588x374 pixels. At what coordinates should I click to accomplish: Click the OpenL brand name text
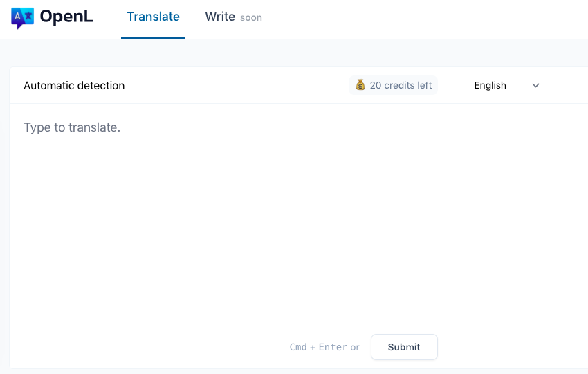coord(66,17)
